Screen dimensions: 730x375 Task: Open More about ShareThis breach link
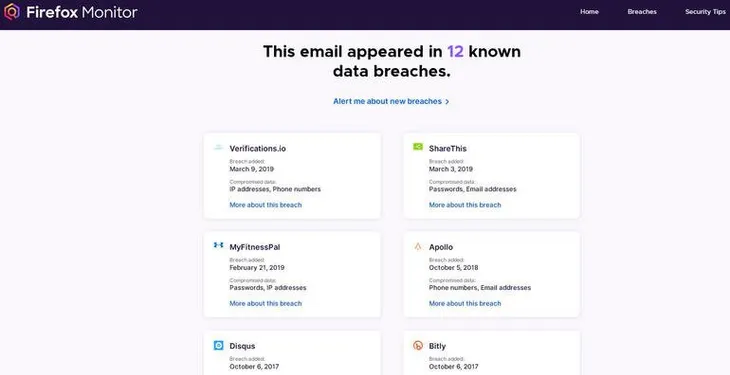[465, 205]
